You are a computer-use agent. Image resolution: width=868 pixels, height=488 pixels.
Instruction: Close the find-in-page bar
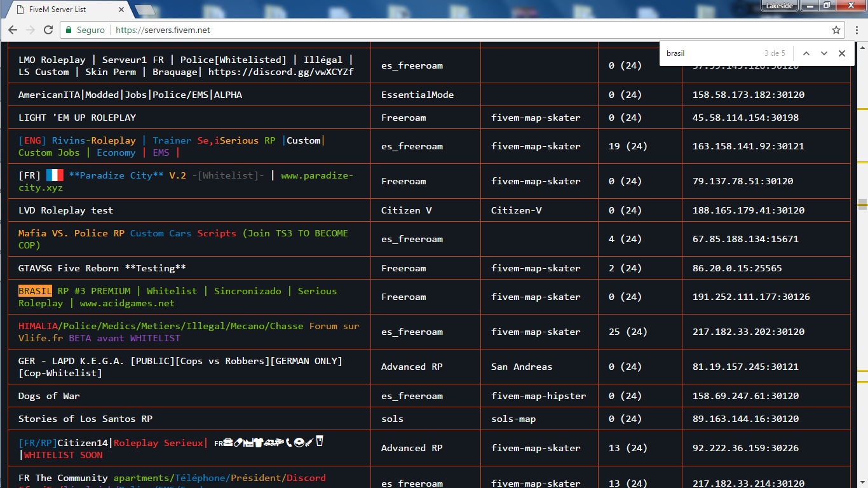pyautogui.click(x=842, y=53)
